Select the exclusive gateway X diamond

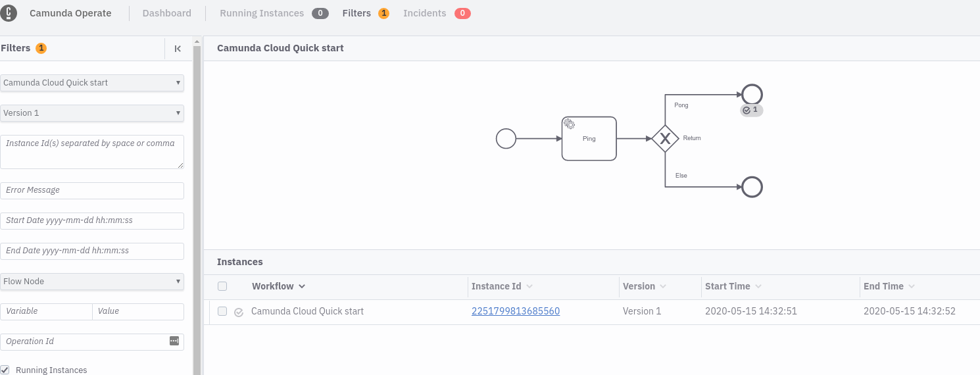[665, 139]
